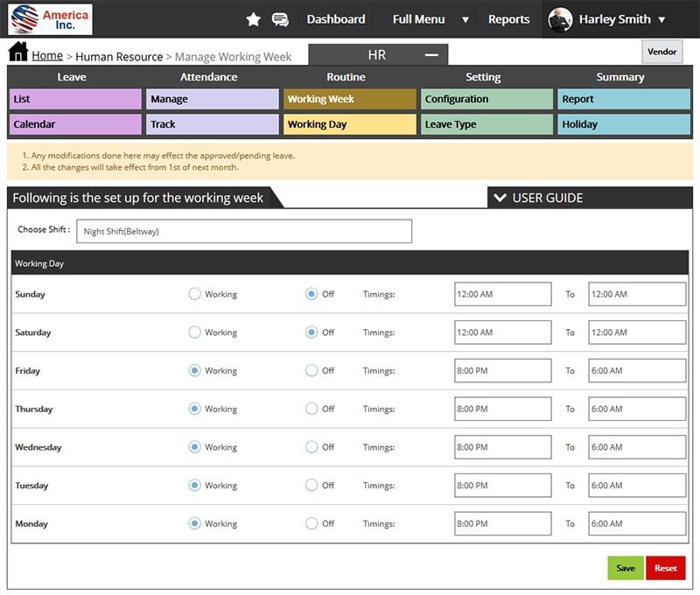This screenshot has height=595, width=700.
Task: Select Working for Friday
Action: tap(194, 370)
